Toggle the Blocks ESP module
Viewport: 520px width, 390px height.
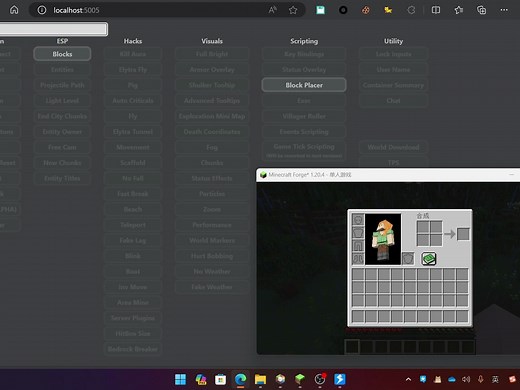tap(62, 54)
